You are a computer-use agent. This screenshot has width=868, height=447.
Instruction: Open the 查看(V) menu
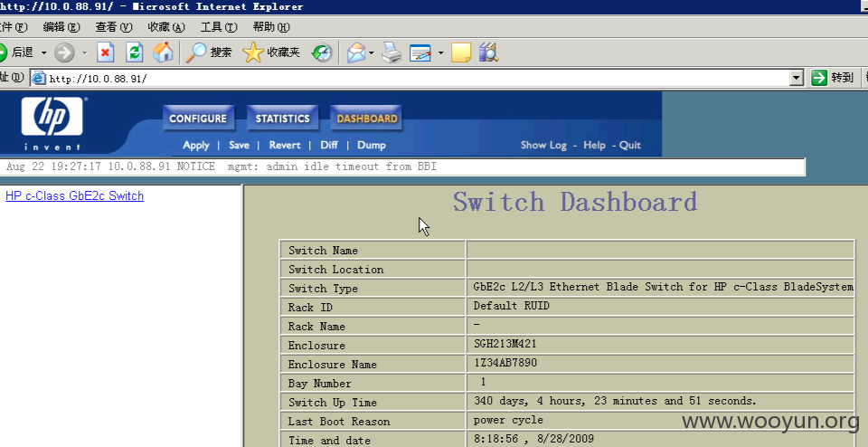pyautogui.click(x=114, y=26)
